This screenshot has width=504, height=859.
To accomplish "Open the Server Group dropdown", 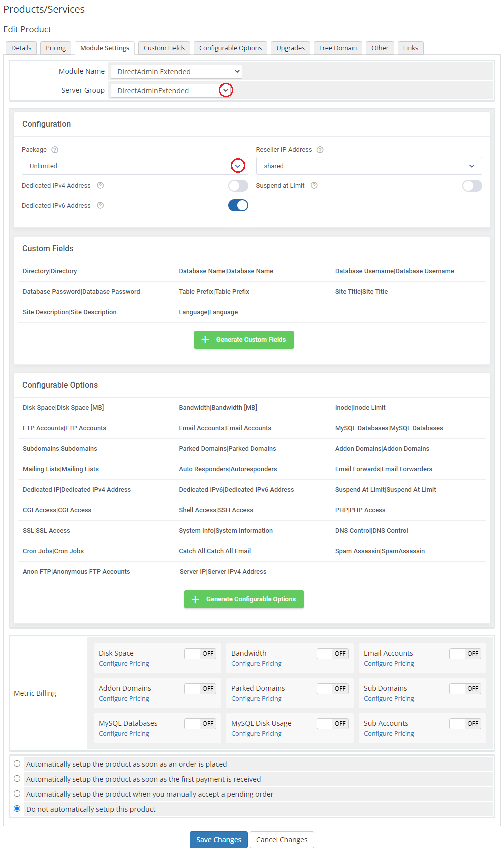I will tap(172, 90).
